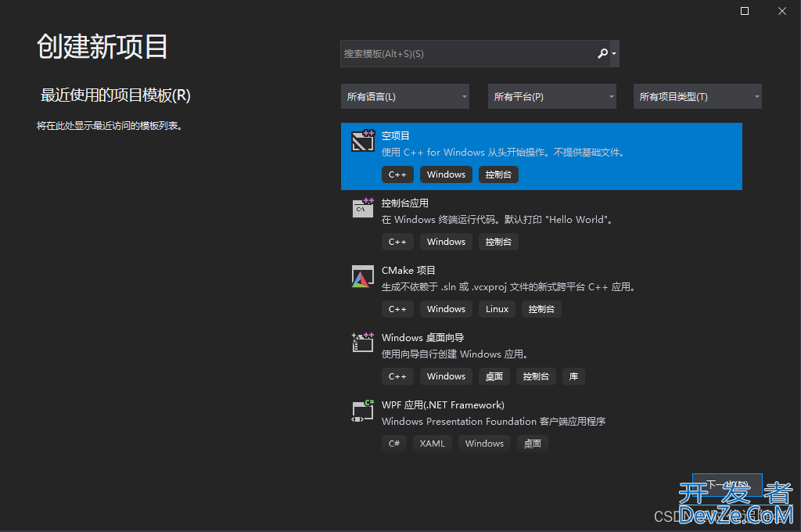801x532 pixels.
Task: Select the WPF 应用(.NET Framework) template title
Action: pos(443,405)
